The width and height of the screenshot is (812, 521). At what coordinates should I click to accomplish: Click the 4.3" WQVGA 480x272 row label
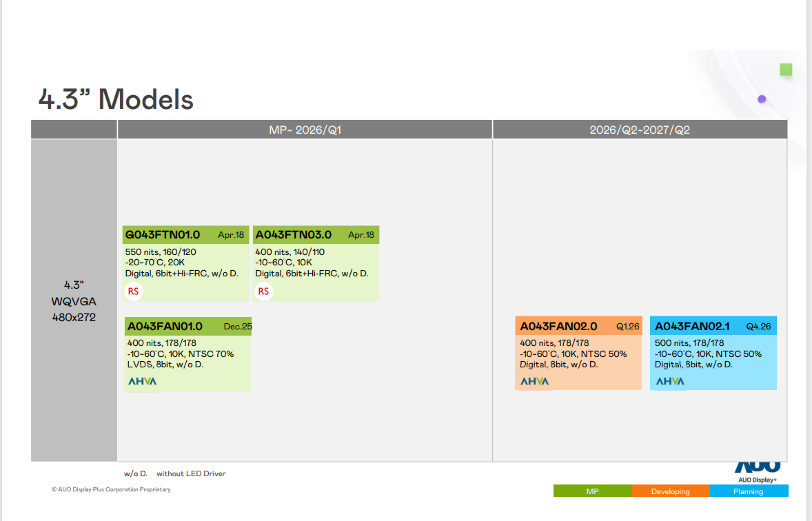pos(74,301)
